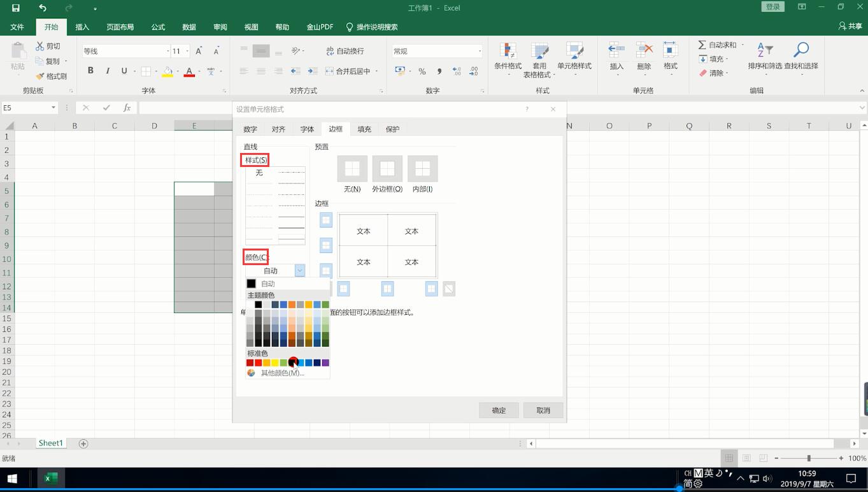Toggle vertical middle border button

pos(387,289)
